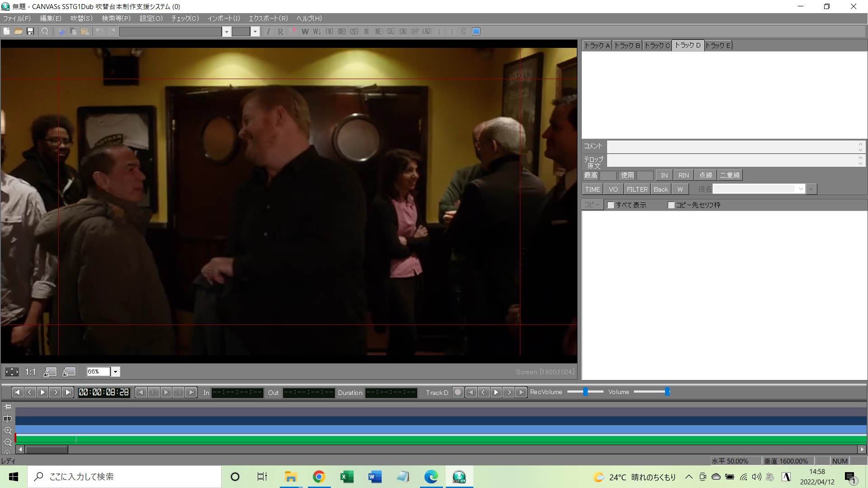Check the コピー先セリフ枠 checkbox
The width and height of the screenshot is (868, 488).
pos(671,205)
